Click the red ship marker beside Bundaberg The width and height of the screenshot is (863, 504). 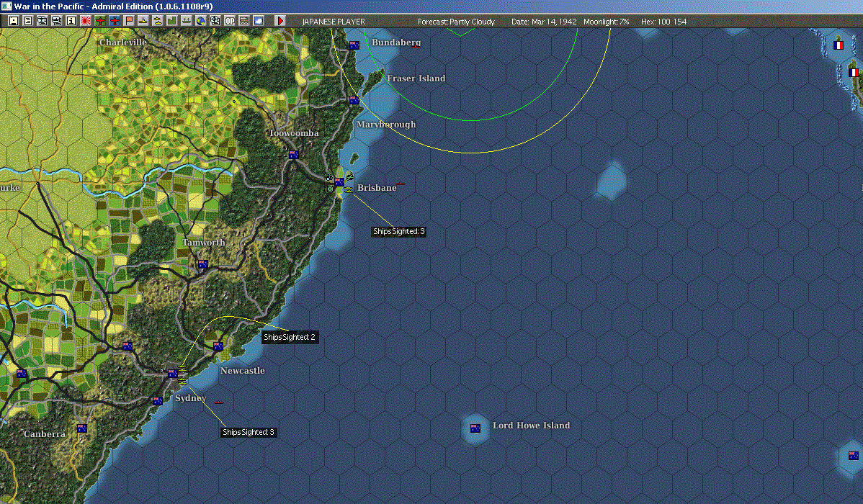coord(416,47)
